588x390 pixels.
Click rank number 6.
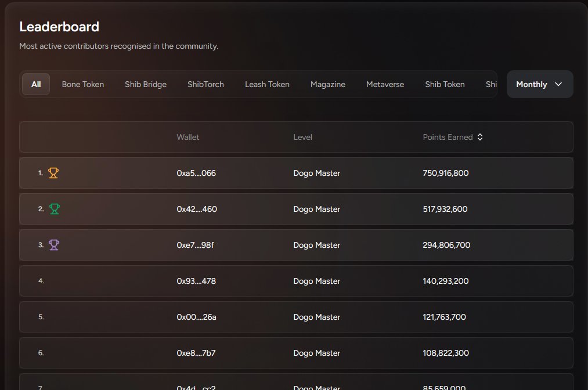tap(41, 353)
